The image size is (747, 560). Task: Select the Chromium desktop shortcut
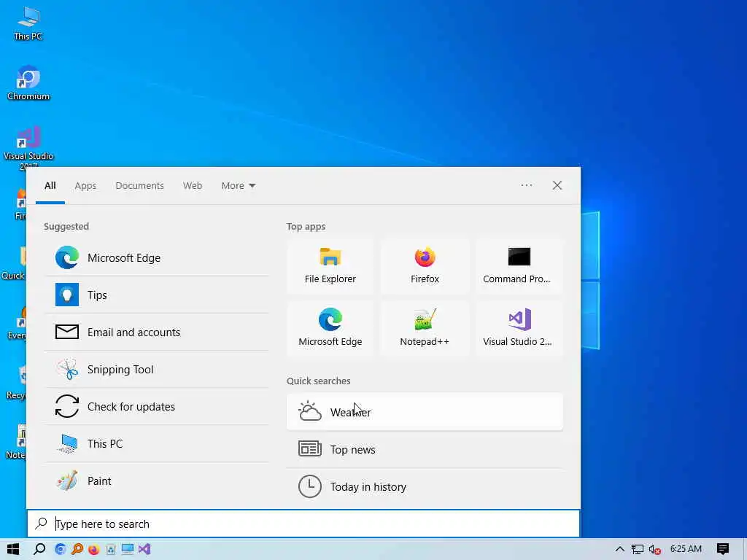click(28, 83)
